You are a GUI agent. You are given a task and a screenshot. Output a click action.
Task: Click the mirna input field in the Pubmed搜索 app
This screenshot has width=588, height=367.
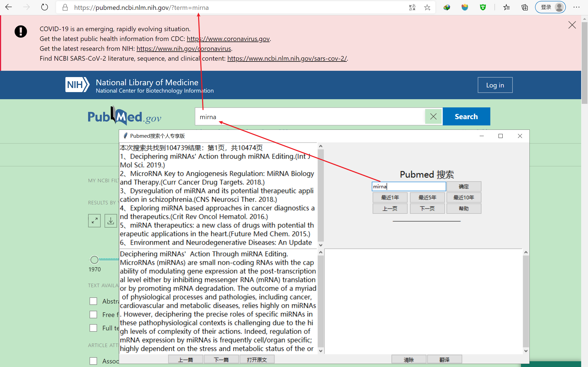click(x=409, y=186)
